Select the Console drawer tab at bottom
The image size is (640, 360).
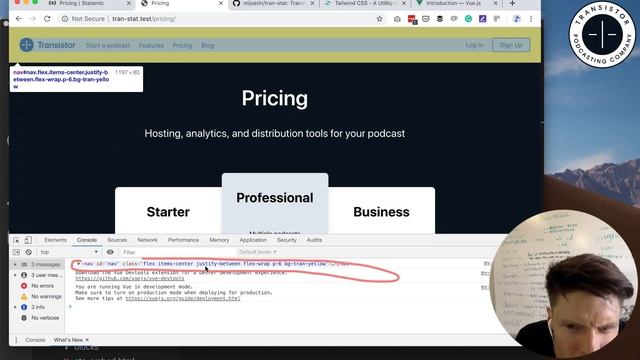tap(35, 340)
